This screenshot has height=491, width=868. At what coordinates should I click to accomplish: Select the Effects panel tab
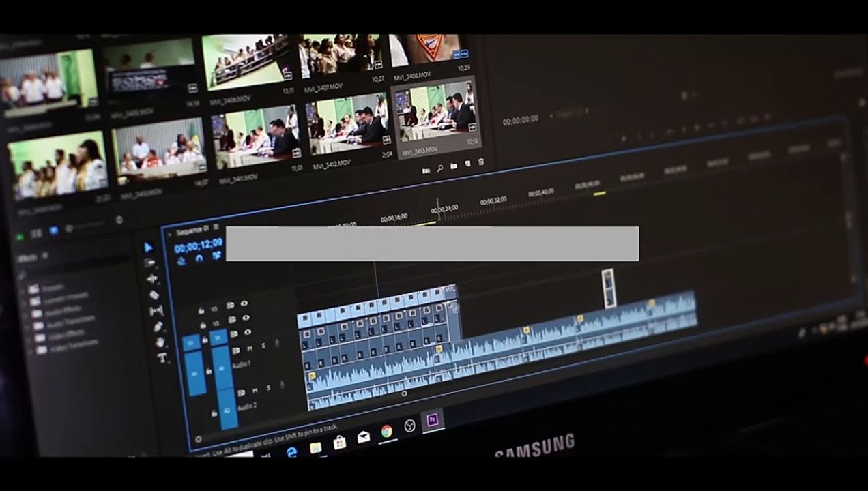(28, 258)
